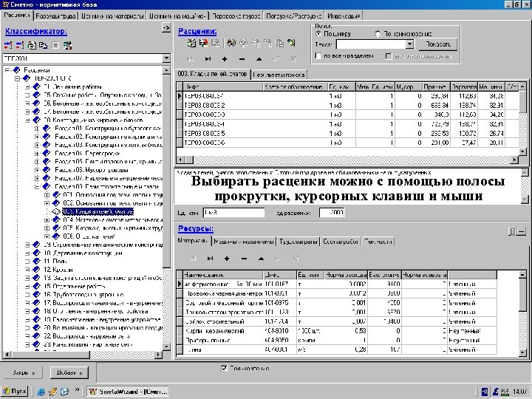532x399 pixels.
Task: Select tree item '11. Полы'
Action: pyautogui.click(x=55, y=262)
